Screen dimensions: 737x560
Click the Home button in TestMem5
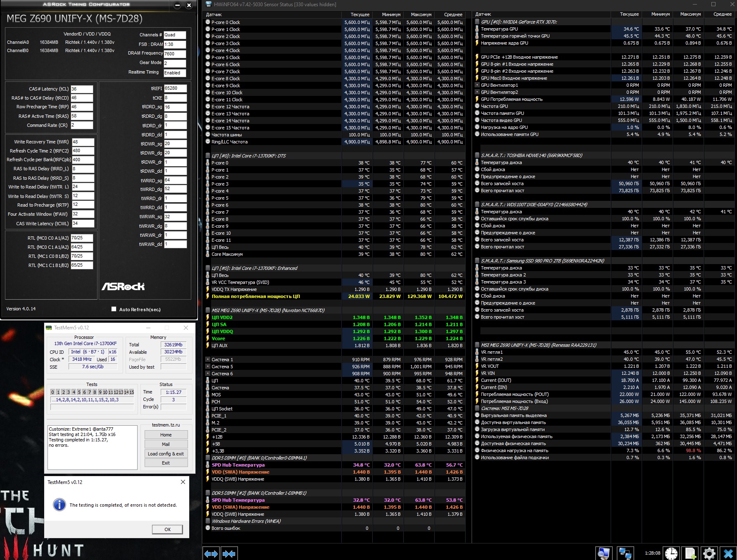[x=166, y=435]
